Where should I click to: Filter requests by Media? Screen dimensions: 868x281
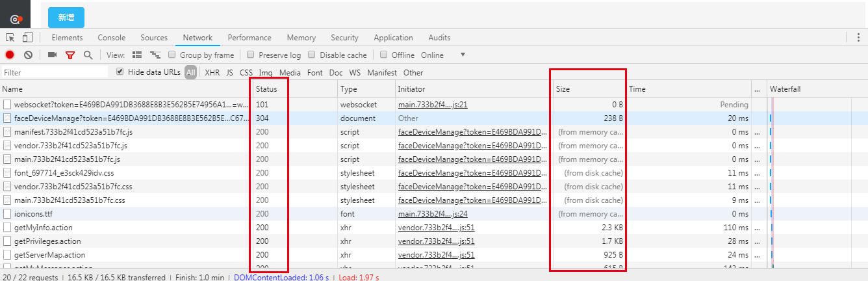click(290, 73)
